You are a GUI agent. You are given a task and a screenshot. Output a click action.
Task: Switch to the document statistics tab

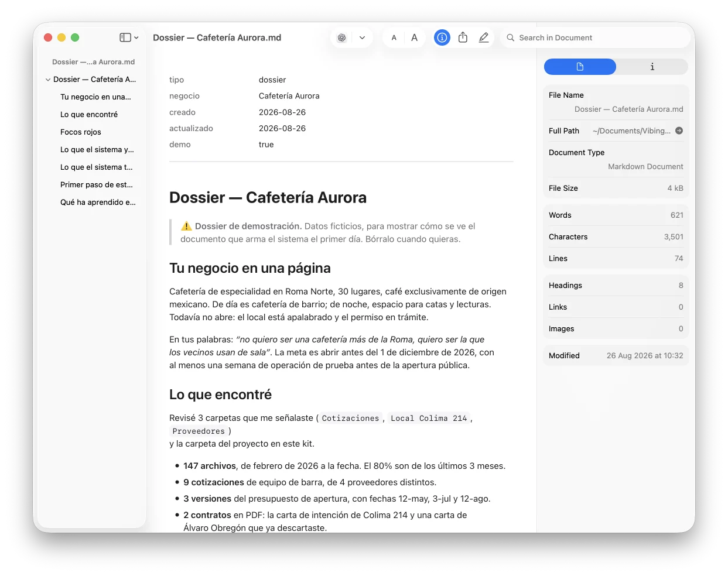click(580, 67)
